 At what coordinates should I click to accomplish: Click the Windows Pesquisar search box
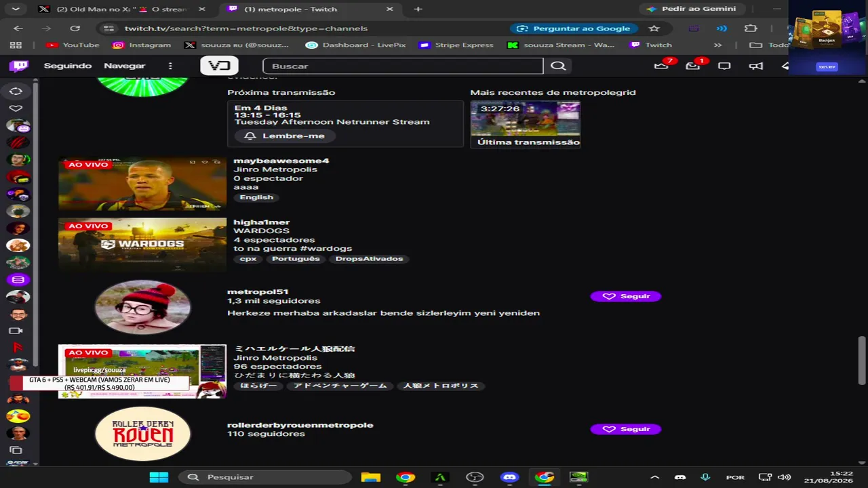[264, 477]
